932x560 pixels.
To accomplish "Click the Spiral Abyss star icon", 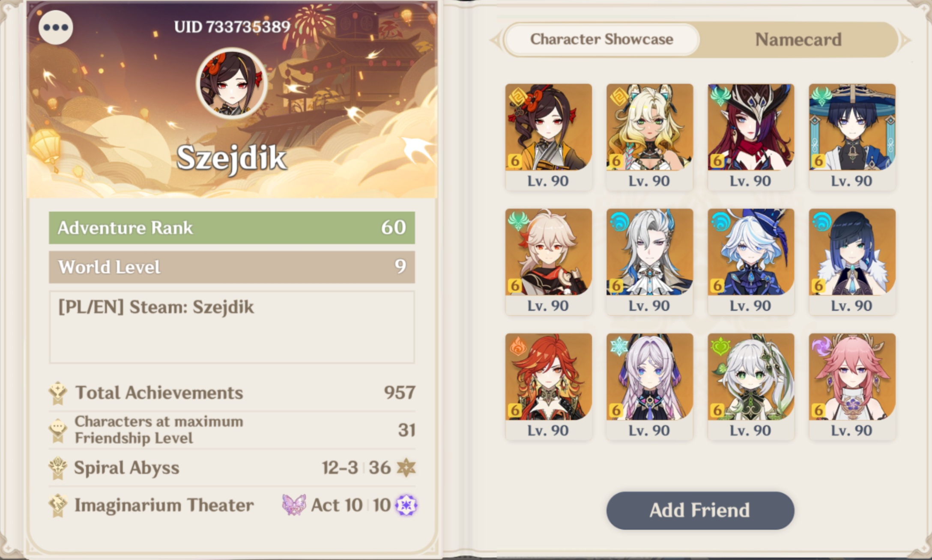I will pos(406,468).
